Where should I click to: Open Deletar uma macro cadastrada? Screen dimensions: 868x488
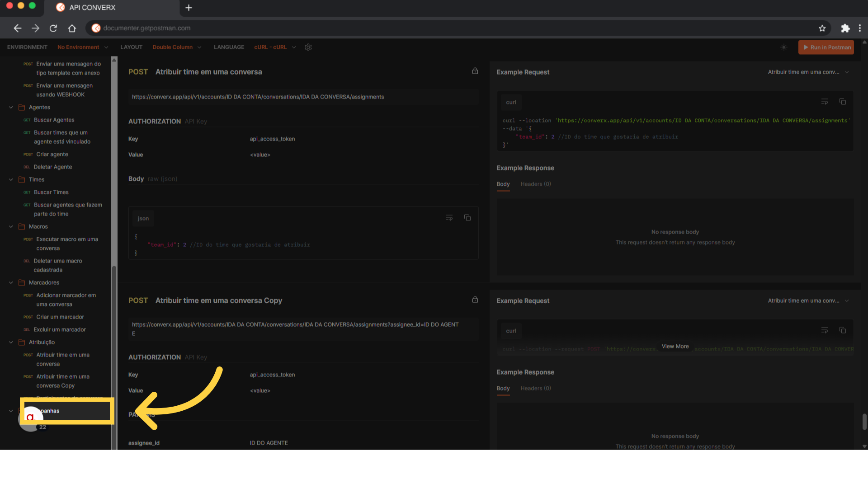(x=57, y=265)
